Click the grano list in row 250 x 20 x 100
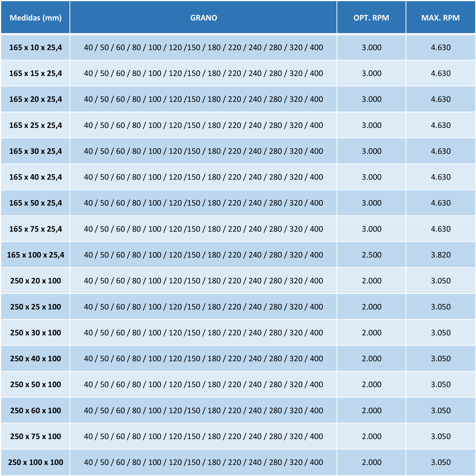Screen dimensions: 476x476 click(x=204, y=281)
